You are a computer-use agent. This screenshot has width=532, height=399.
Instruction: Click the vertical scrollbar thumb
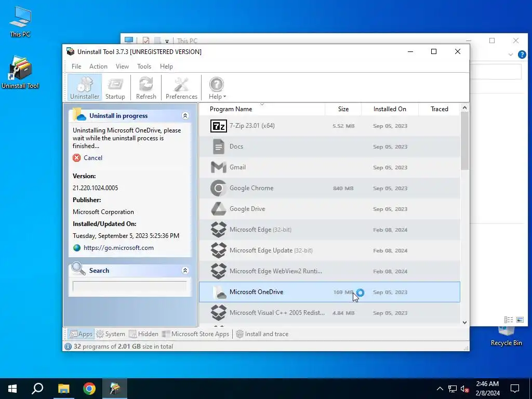pyautogui.click(x=464, y=141)
